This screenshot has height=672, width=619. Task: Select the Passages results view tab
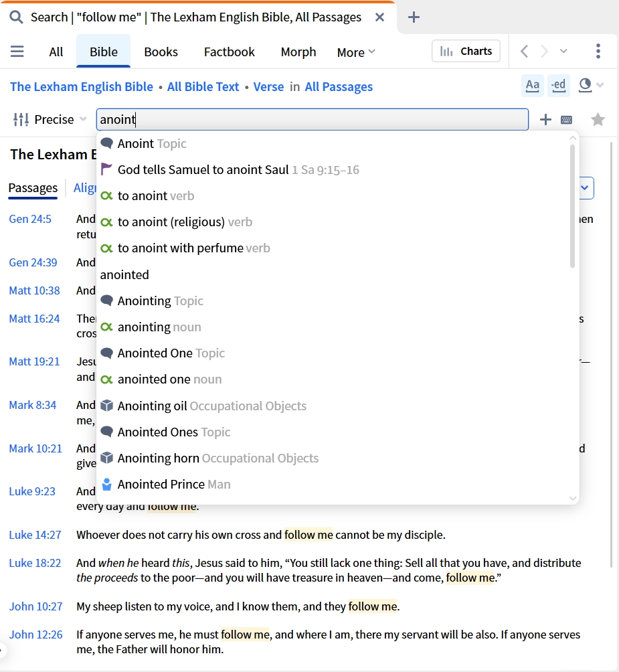(x=33, y=188)
